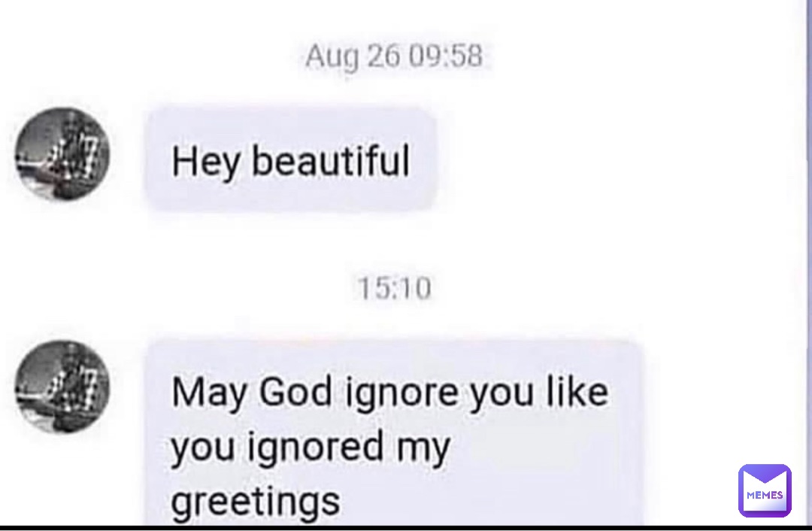Viewport: 812px width, 531px height.
Task: Click the word May in second message
Action: (209, 393)
